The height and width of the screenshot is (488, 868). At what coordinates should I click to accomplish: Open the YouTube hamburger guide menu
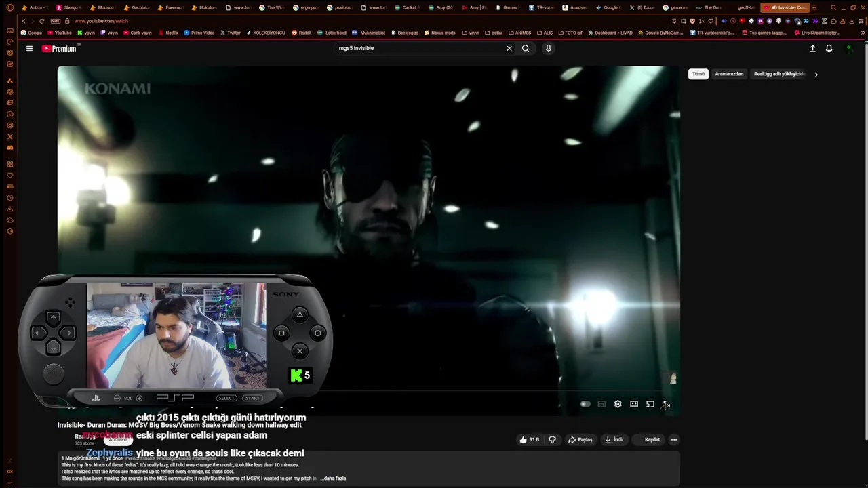coord(29,48)
